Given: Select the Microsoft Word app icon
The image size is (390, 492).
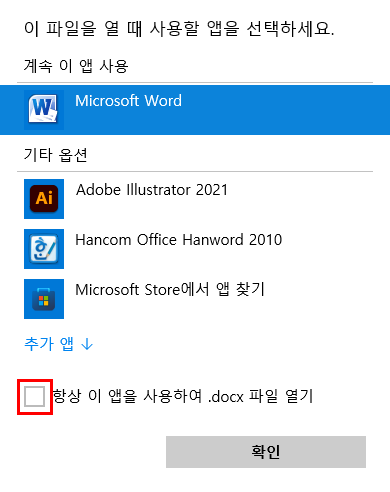Looking at the screenshot, I should 44,110.
